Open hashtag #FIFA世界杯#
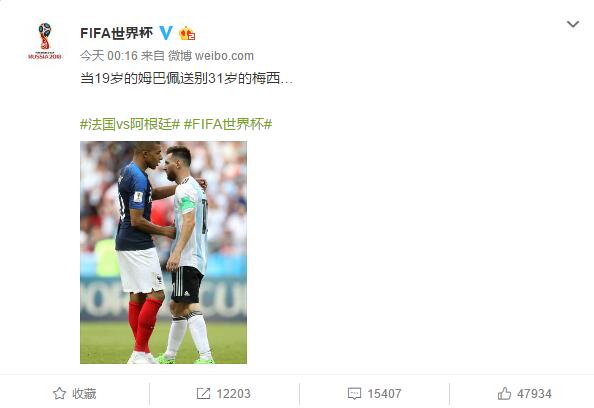Viewport: 594px width, 408px height. pos(228,124)
